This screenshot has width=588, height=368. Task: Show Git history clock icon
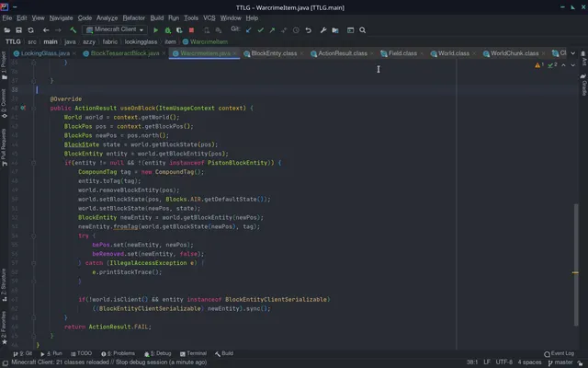coord(296,30)
